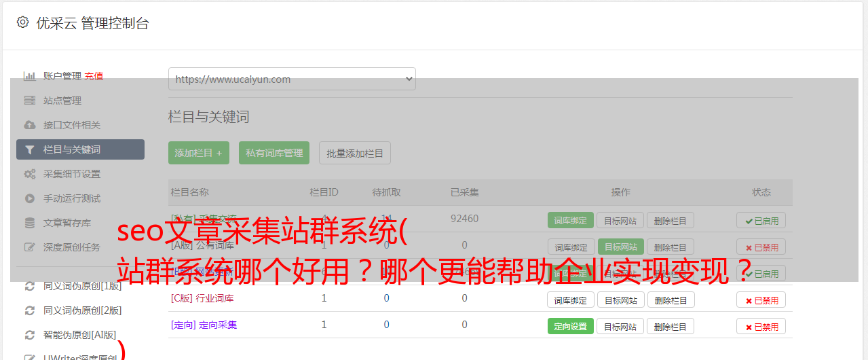Click 词库绑定 in the 92460 row
Image resolution: width=868 pixels, height=360 pixels.
(x=571, y=220)
